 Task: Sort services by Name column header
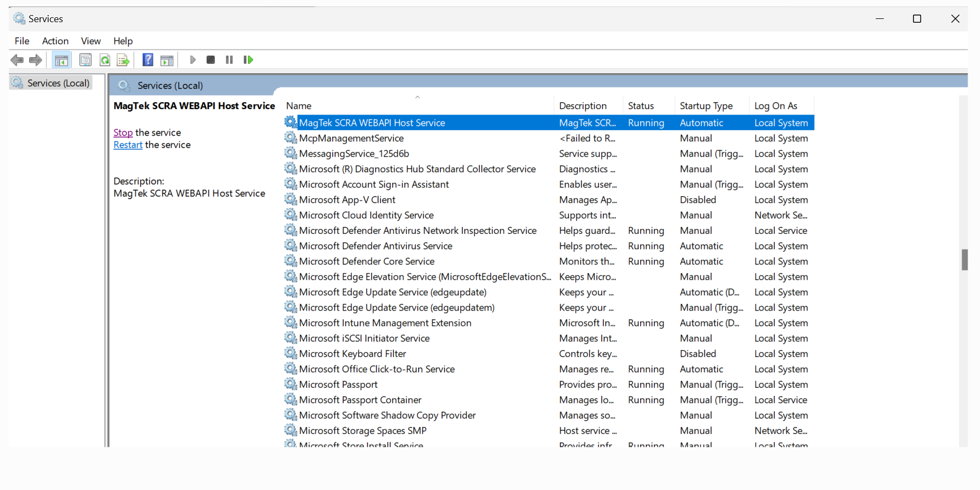coord(299,106)
